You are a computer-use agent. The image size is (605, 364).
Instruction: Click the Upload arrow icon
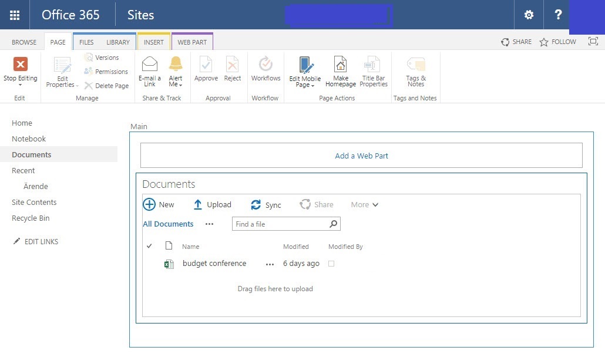(x=197, y=204)
